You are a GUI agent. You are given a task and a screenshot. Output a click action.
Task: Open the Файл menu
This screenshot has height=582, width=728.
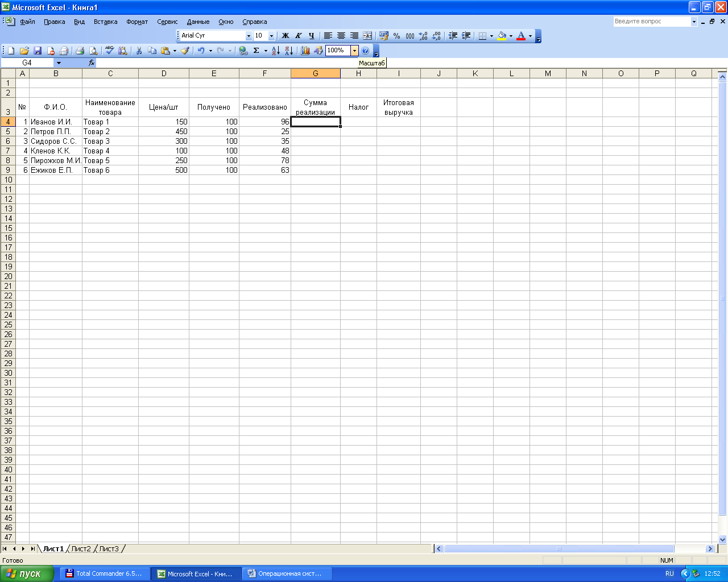[x=27, y=22]
